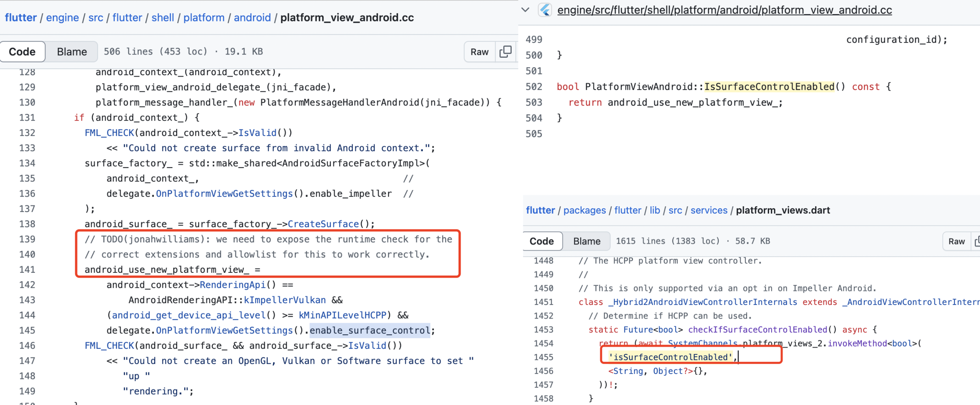
Task: Navigate to android breadcrumb folder
Action: (252, 17)
